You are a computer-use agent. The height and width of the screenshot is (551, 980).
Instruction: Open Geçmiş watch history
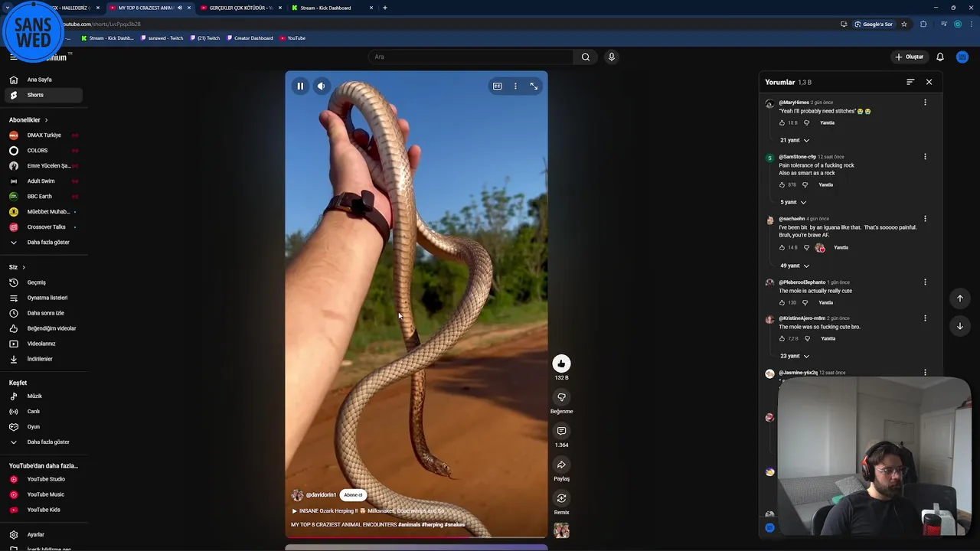(43, 282)
